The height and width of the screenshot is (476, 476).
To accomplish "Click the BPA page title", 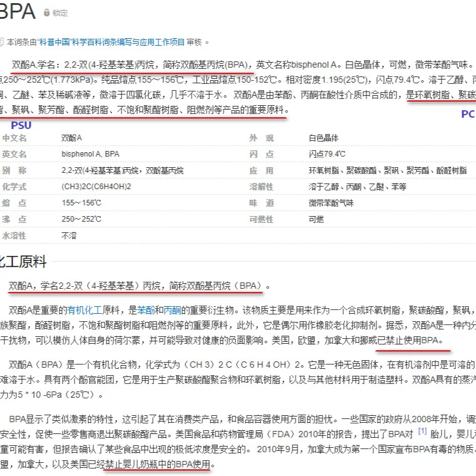I will coord(18,11).
